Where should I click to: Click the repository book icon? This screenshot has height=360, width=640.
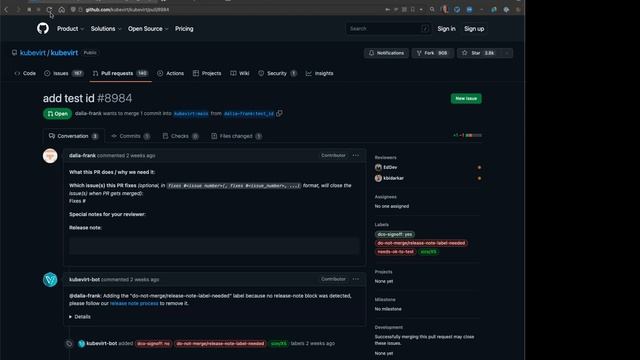click(x=14, y=53)
